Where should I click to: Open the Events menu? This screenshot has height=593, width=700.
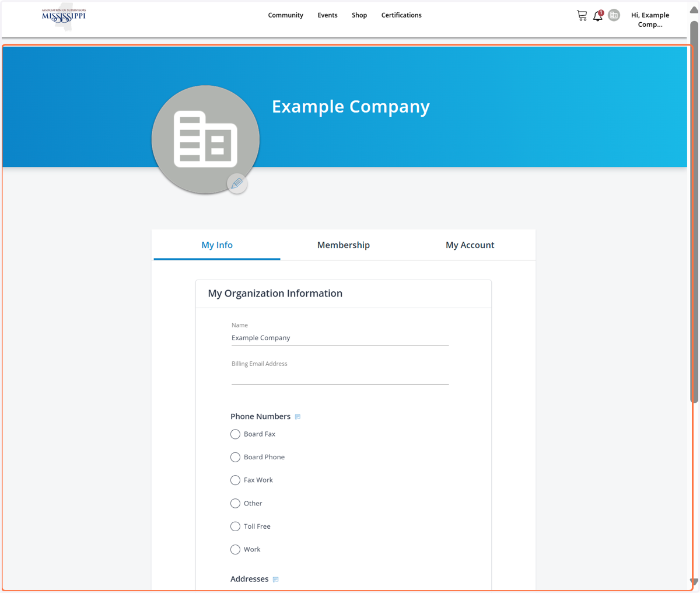[x=327, y=15]
